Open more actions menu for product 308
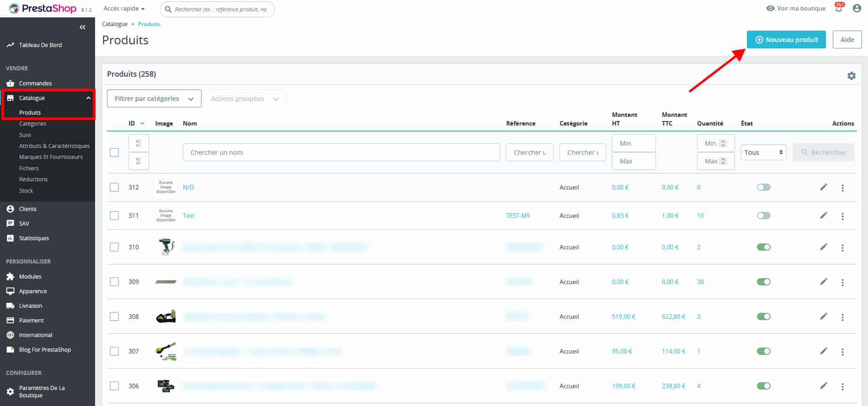868x406 pixels. pyautogui.click(x=842, y=317)
